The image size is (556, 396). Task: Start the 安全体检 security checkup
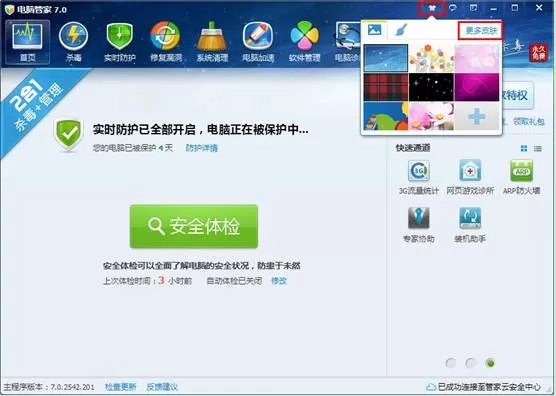pos(194,226)
